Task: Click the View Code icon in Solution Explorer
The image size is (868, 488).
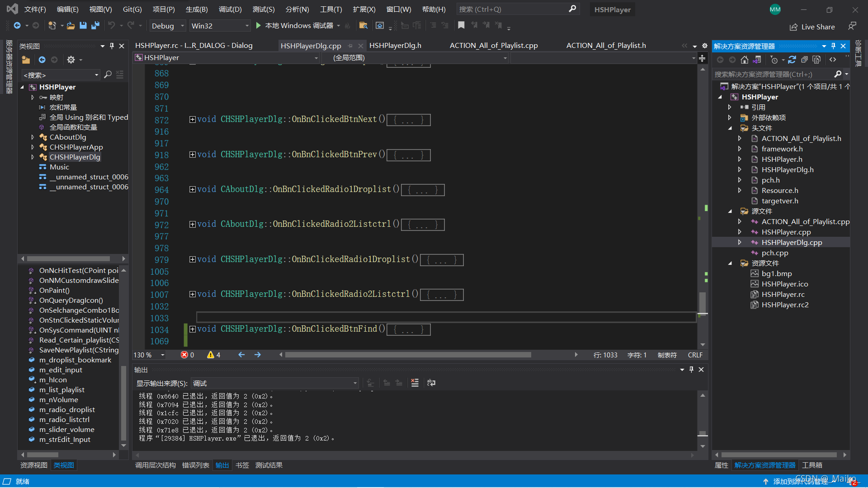Action: click(x=833, y=60)
